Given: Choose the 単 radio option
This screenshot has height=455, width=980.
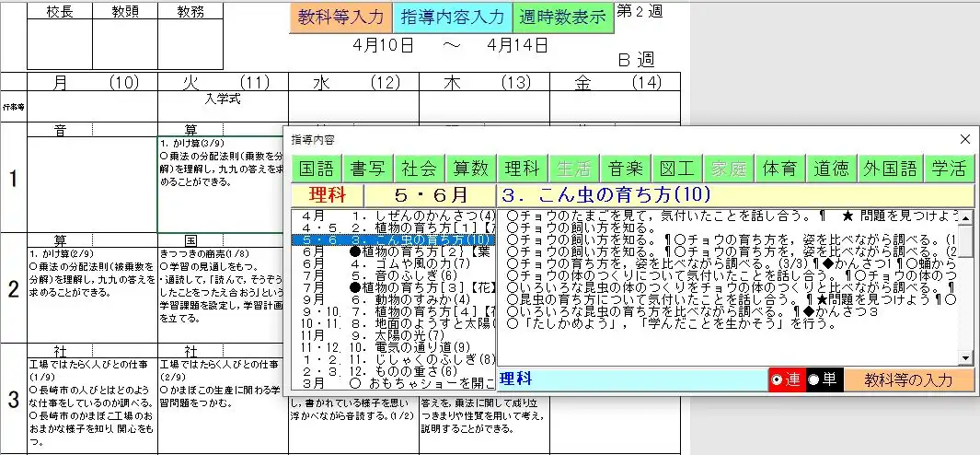Looking at the screenshot, I should [x=824, y=379].
